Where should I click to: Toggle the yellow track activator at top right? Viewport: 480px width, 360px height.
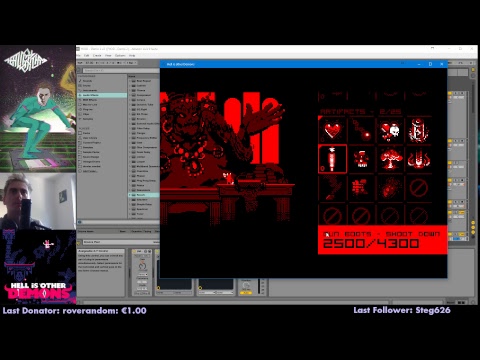[x=450, y=93]
